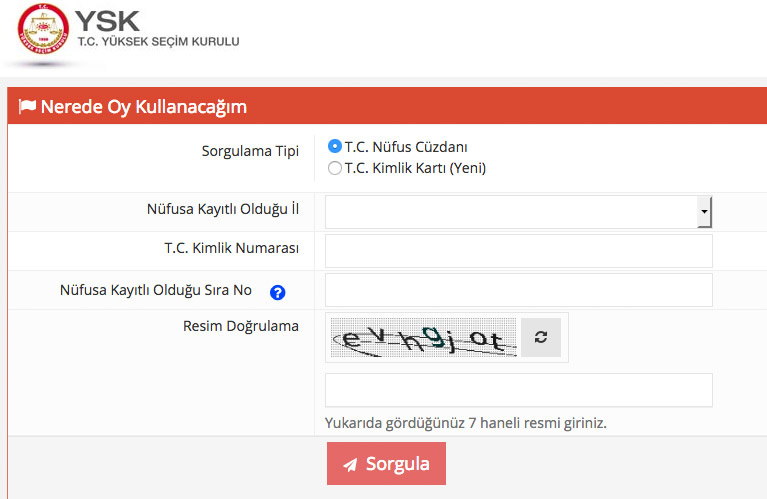Viewport: 767px width, 499px height.
Task: Click the Nüfusa Kayıtlı Olduğu Sıra No field
Action: (x=518, y=290)
